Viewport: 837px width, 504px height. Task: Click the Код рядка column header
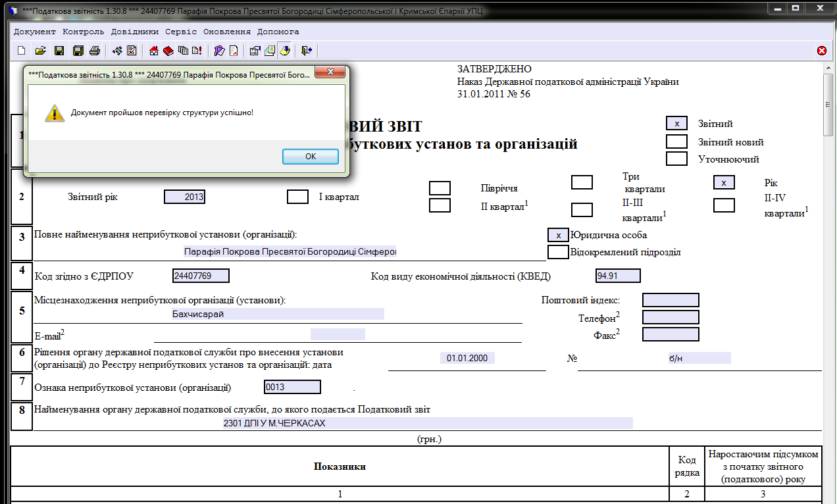click(x=687, y=466)
